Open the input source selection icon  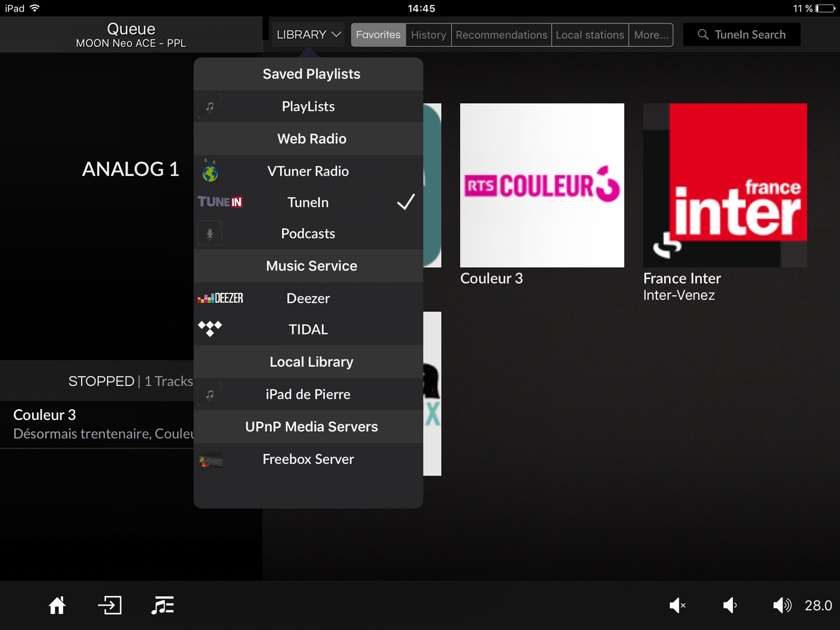pyautogui.click(x=110, y=605)
